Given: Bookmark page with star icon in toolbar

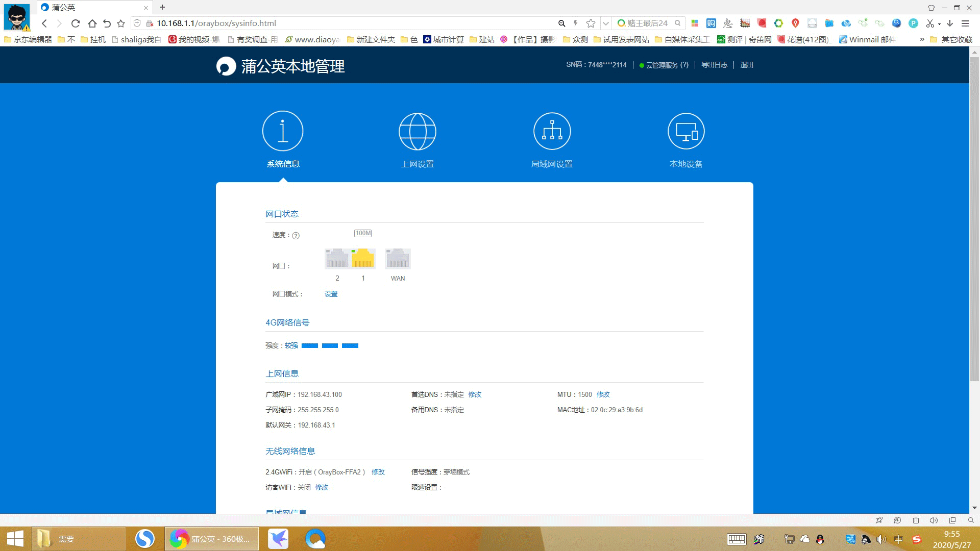Looking at the screenshot, I should 121,23.
